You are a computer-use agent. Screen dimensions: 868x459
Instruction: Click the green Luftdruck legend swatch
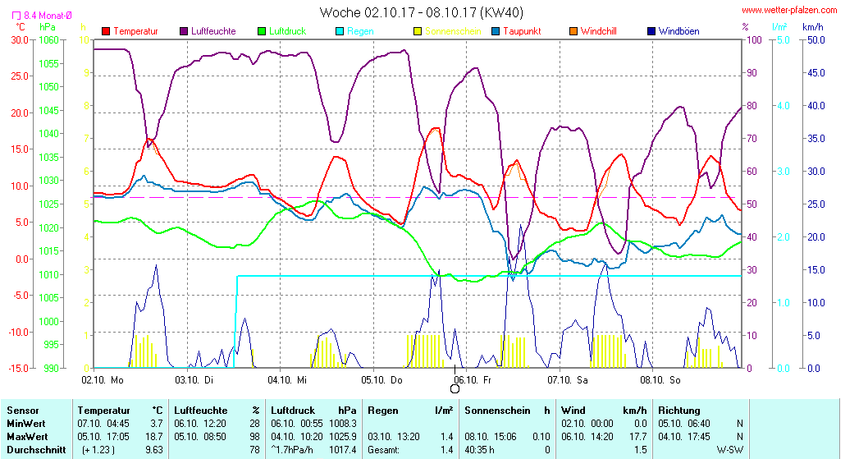pyautogui.click(x=262, y=31)
